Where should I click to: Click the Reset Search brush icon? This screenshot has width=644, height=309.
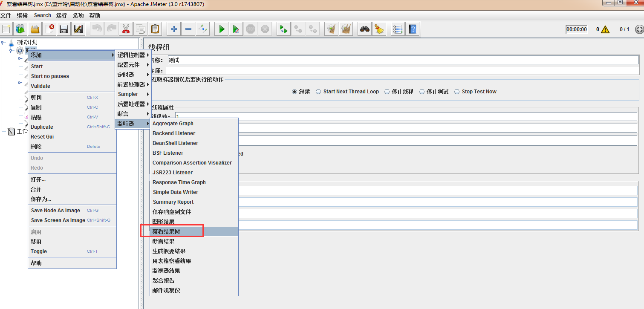tap(379, 29)
